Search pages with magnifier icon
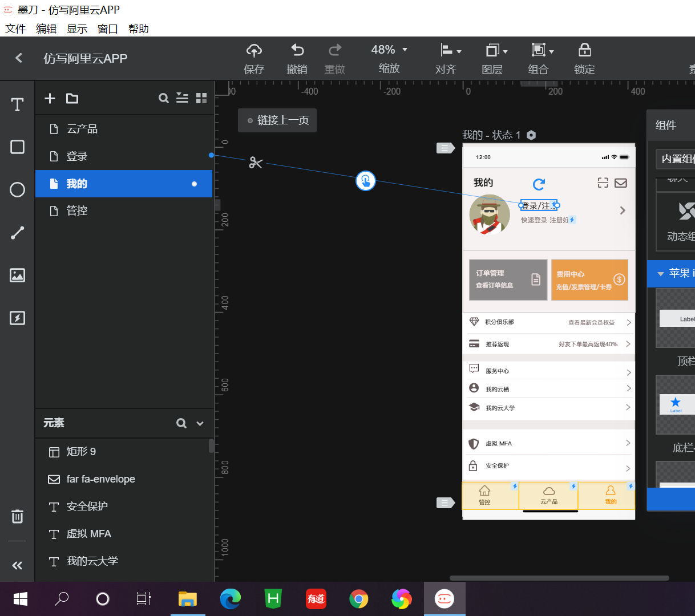The height and width of the screenshot is (616, 695). 164,98
